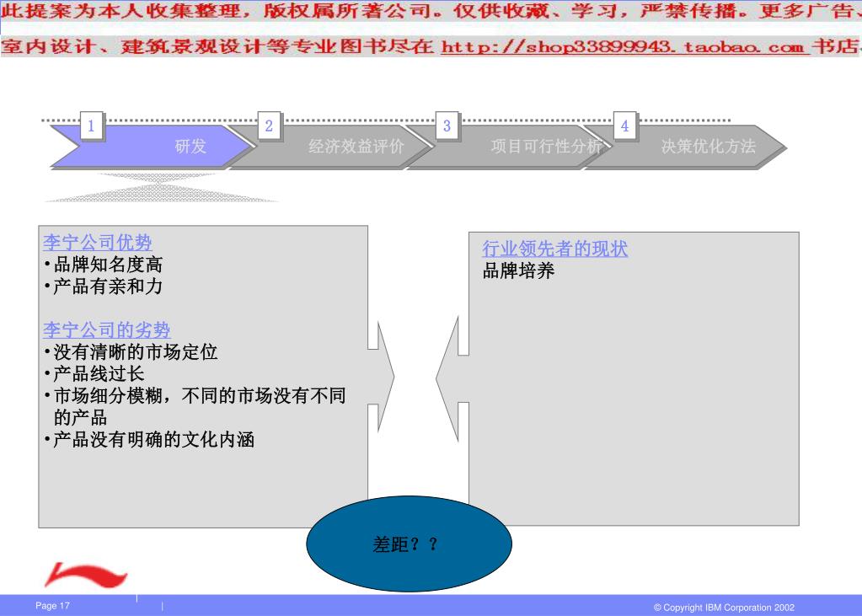The image size is (862, 616).
Task: Click the red Li-Ning logo
Action: (x=86, y=576)
